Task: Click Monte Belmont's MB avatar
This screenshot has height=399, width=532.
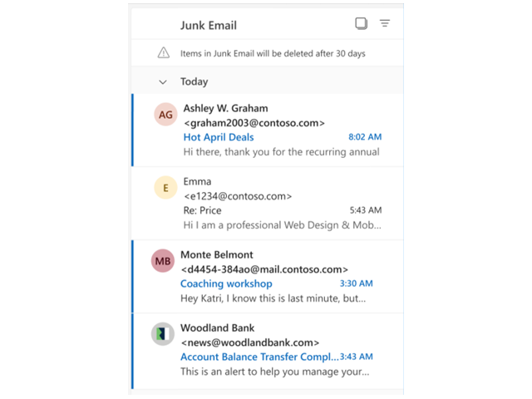Action: [163, 261]
